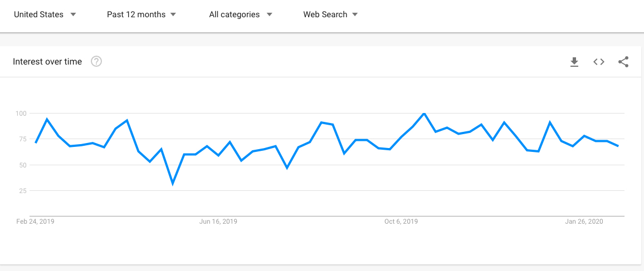
Task: Open the embed code icon
Action: [x=599, y=62]
